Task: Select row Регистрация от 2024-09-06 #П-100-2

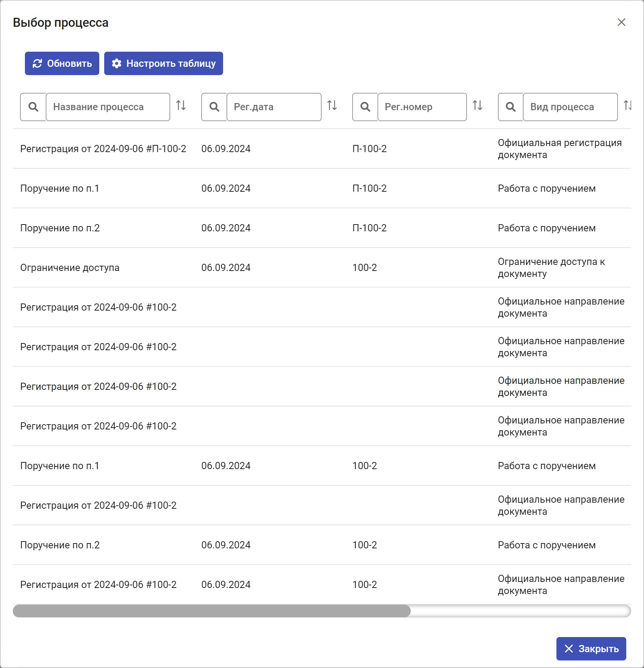Action: pyautogui.click(x=322, y=149)
